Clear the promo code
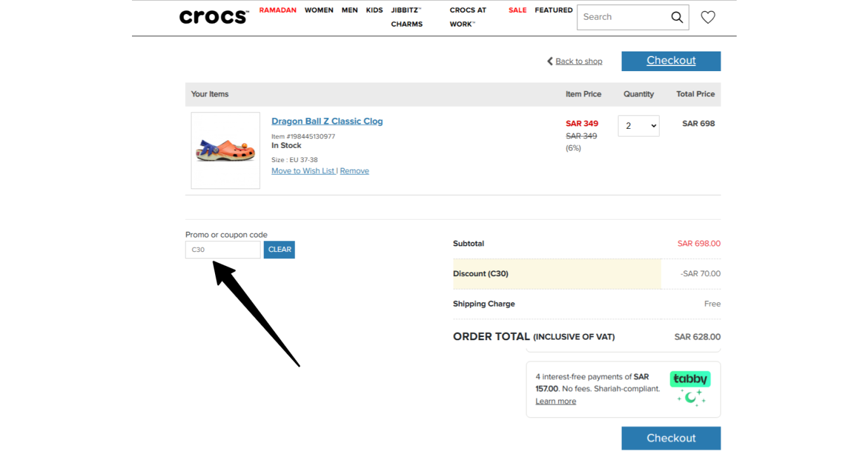Image resolution: width=868 pixels, height=457 pixels. coord(279,249)
